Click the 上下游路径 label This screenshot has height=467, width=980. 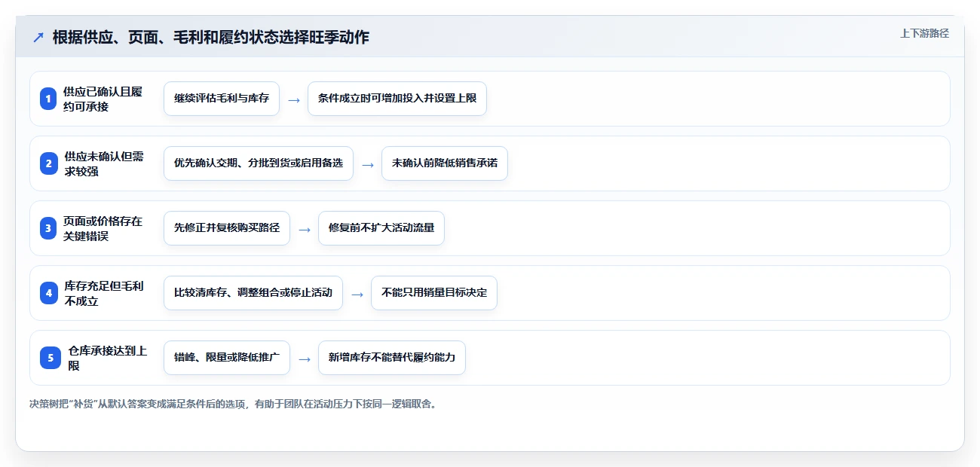click(x=924, y=33)
